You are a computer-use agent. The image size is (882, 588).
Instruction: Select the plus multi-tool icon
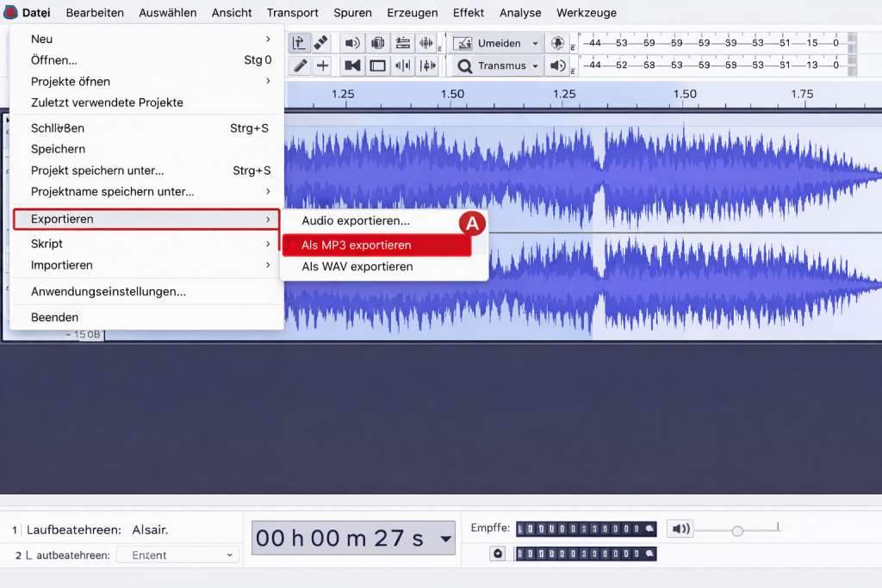pos(322,65)
